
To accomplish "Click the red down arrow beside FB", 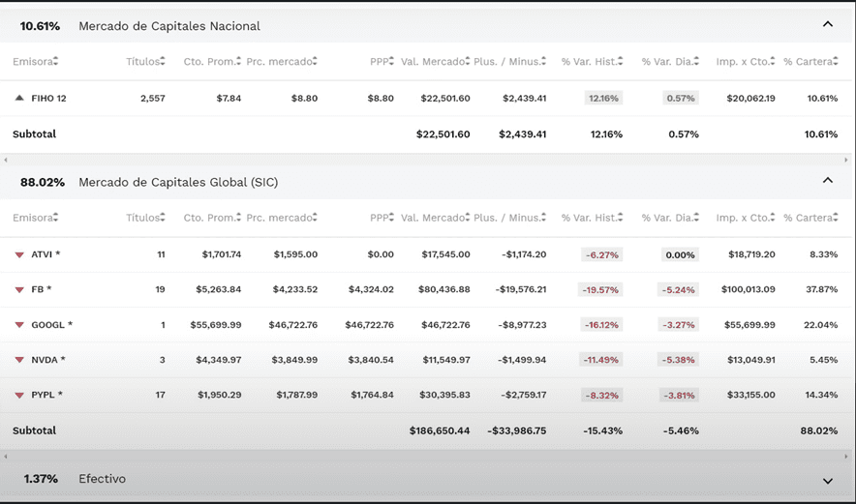I will [x=18, y=290].
